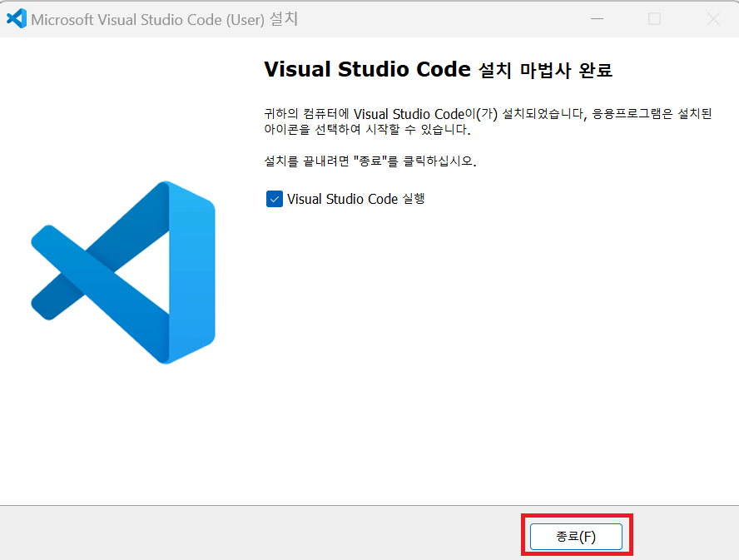This screenshot has height=560, width=739.
Task: Minimize the setup window
Action: [x=598, y=19]
